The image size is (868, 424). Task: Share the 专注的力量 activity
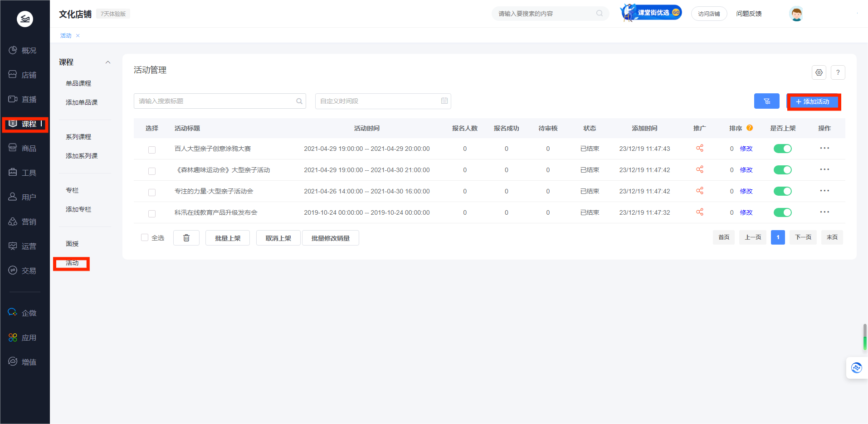(700, 191)
